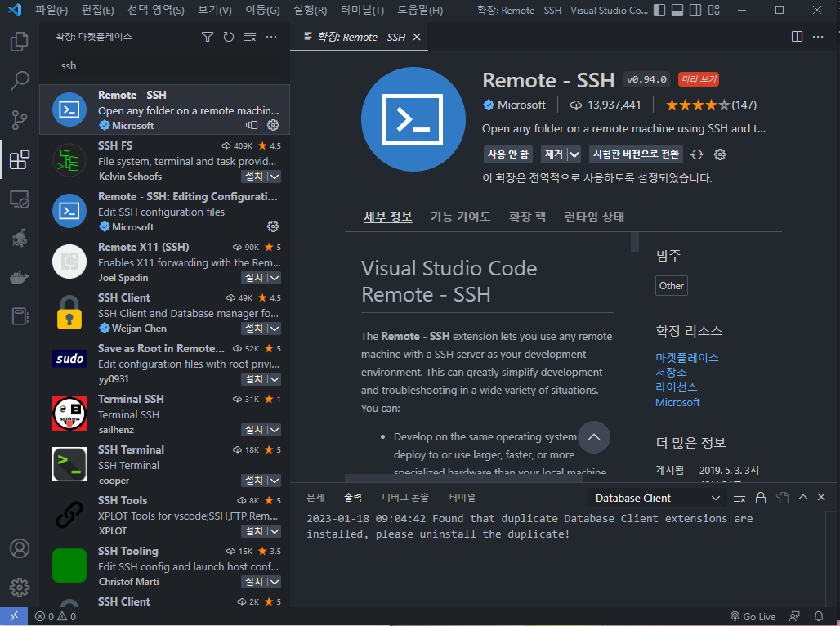This screenshot has height=626, width=840.
Task: Refresh the extensions marketplace list
Action: pyautogui.click(x=229, y=37)
